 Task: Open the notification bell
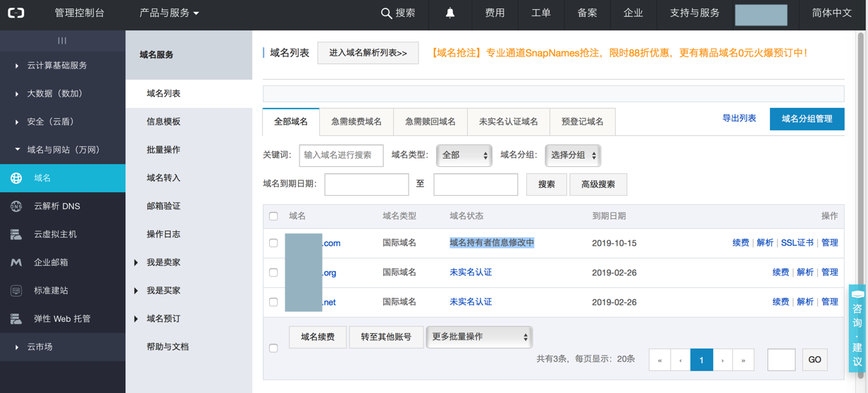point(449,13)
